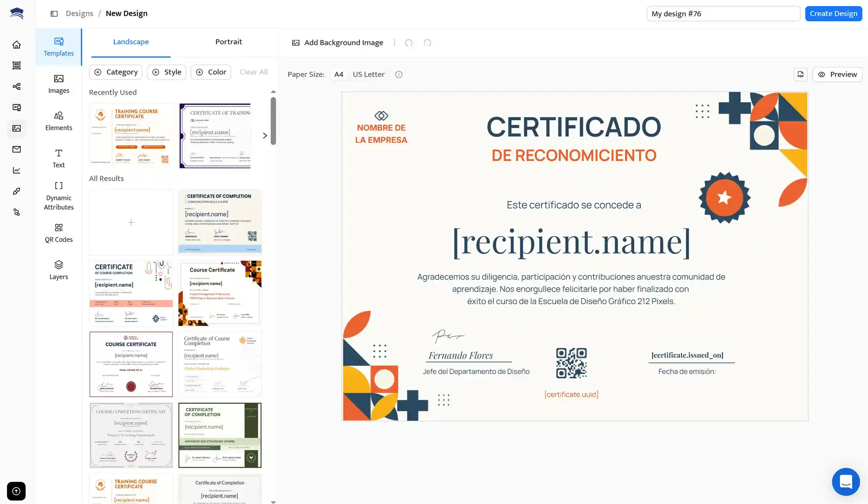Screen dimensions: 868x504
Task: Click the PDF export icon
Action: pyautogui.click(x=800, y=74)
